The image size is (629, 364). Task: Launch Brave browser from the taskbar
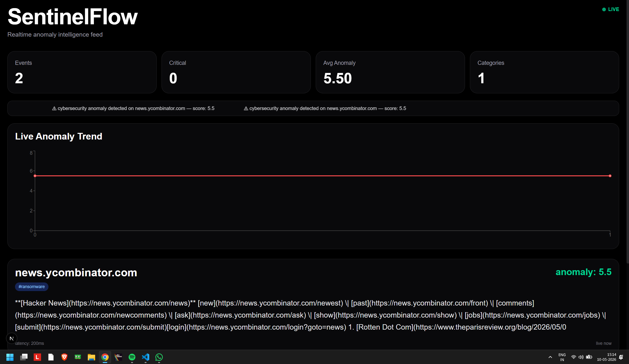point(64,357)
